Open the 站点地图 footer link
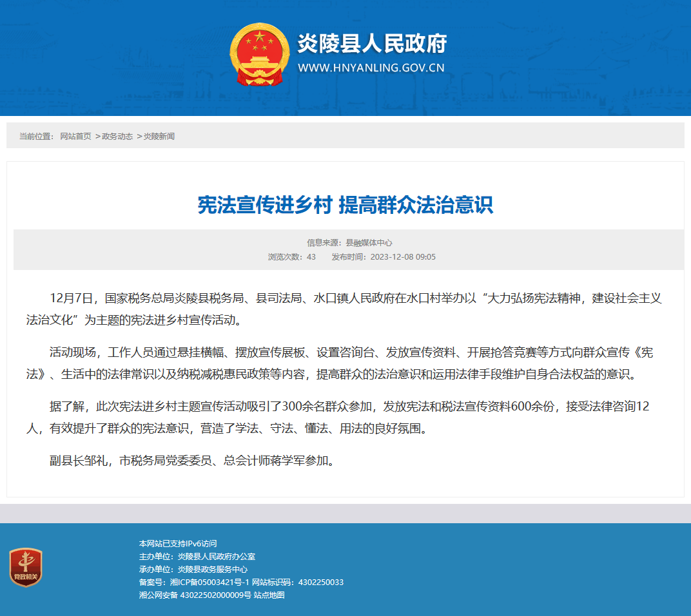 (x=269, y=595)
